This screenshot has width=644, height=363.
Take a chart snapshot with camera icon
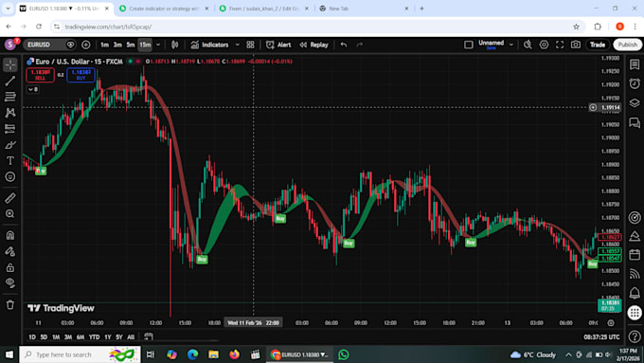click(576, 45)
